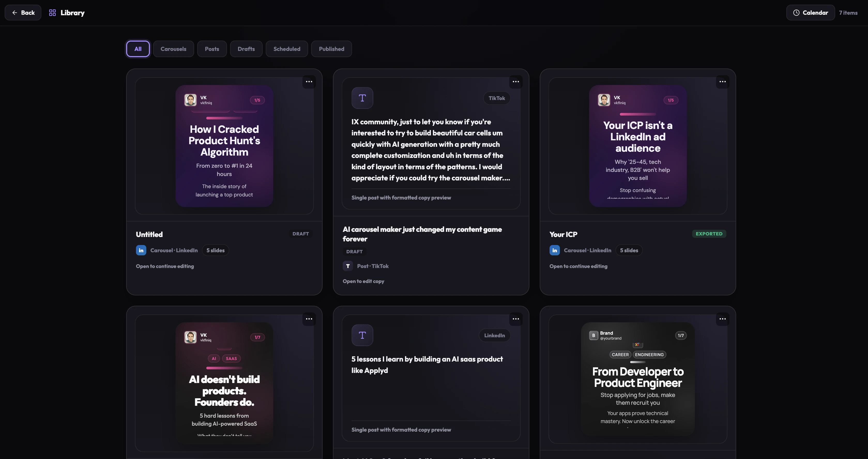Select the All filter tab

[x=138, y=49]
